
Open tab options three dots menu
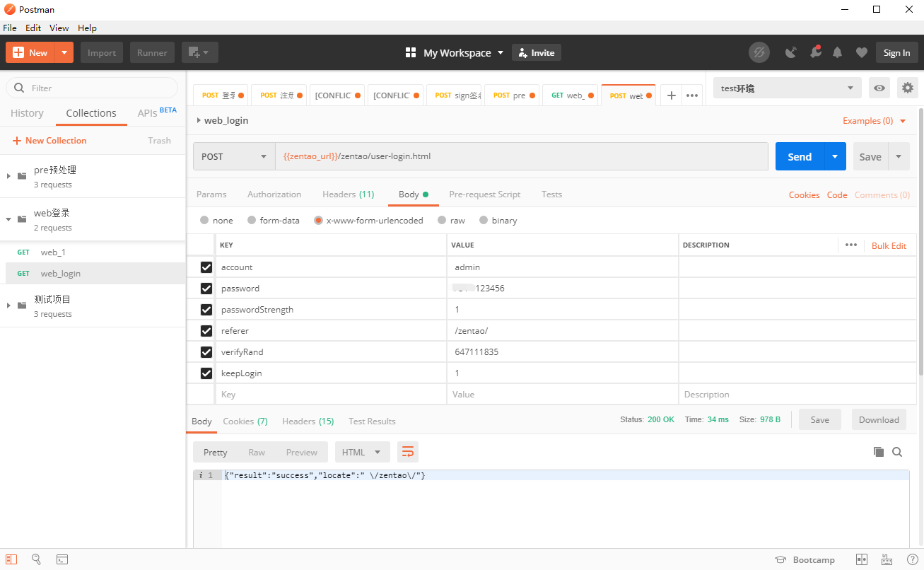coord(692,95)
